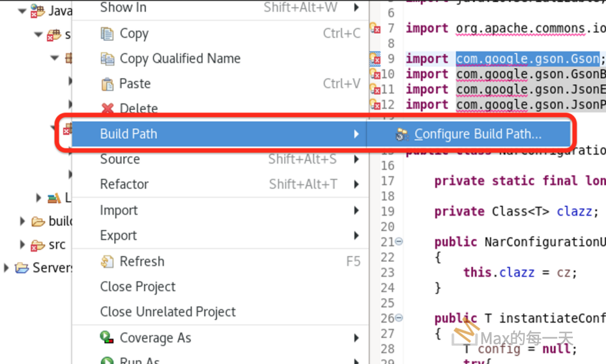Open the Refactor submenu
606x364 pixels.
[x=124, y=184]
